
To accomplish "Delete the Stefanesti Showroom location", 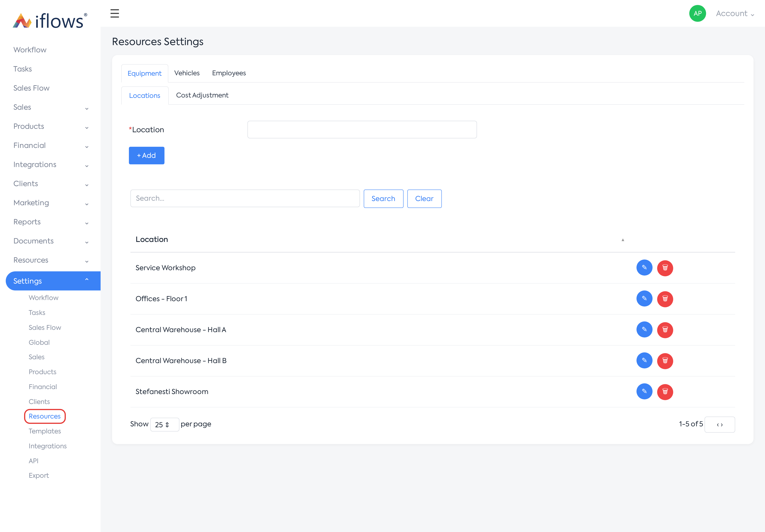I will tap(665, 392).
